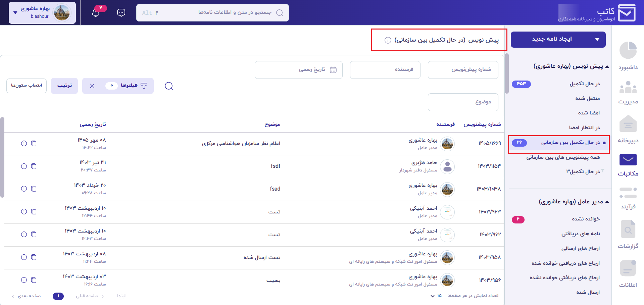Viewport: 644px width, 305px height.
Task: Click the ترتیب sort button
Action: (64, 86)
